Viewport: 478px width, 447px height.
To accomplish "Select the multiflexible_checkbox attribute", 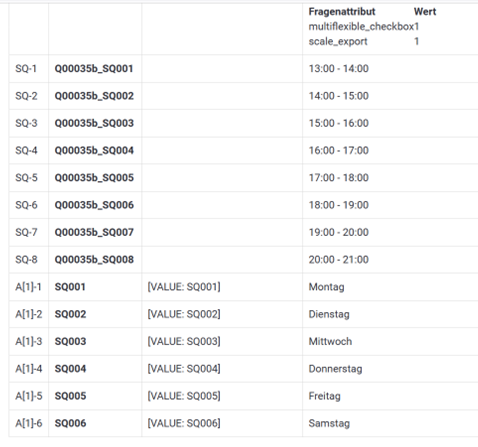I will coord(361,27).
